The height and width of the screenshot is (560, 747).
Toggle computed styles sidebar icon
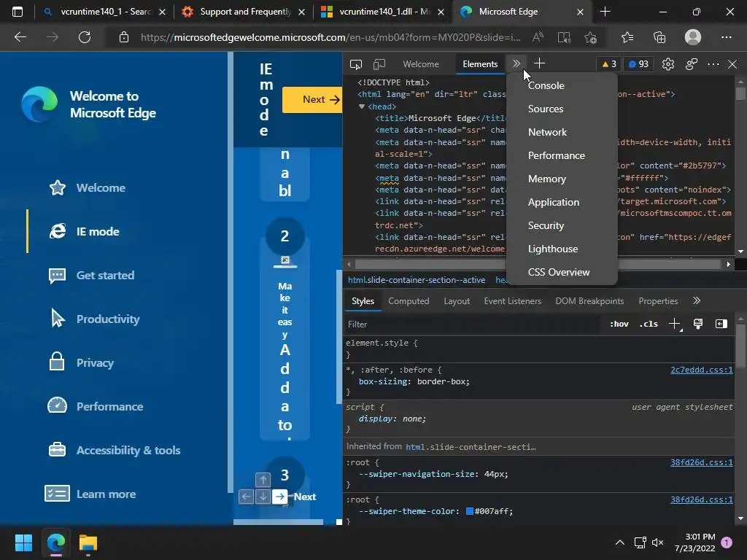click(x=721, y=324)
